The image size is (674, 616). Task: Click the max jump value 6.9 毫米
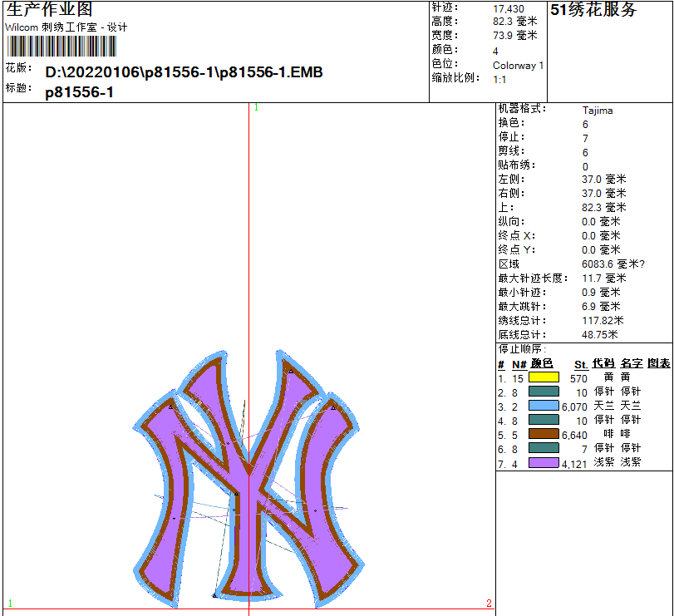[601, 307]
